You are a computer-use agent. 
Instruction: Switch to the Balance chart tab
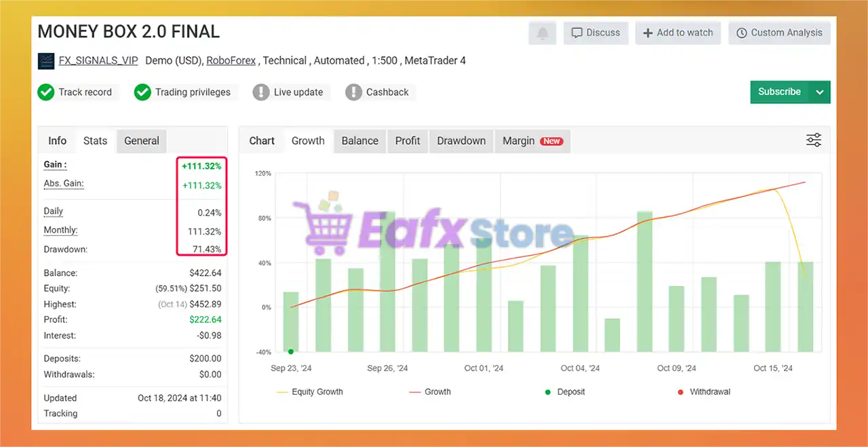[360, 140]
